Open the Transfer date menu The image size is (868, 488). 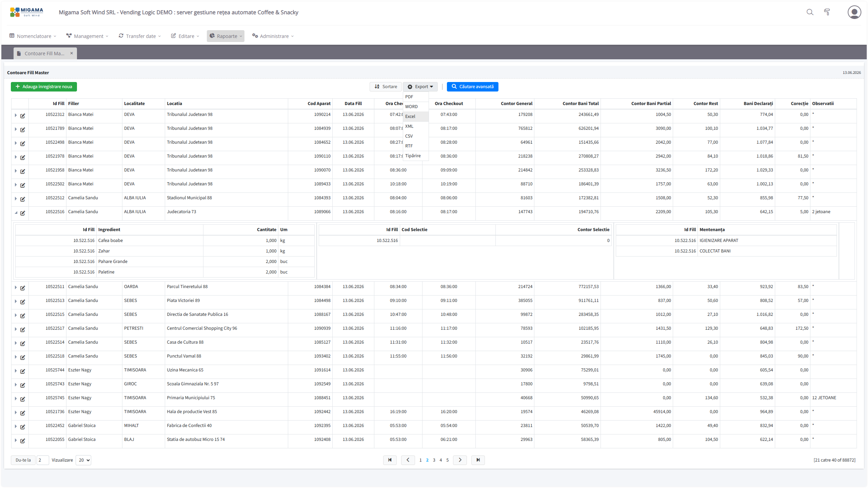pos(140,36)
